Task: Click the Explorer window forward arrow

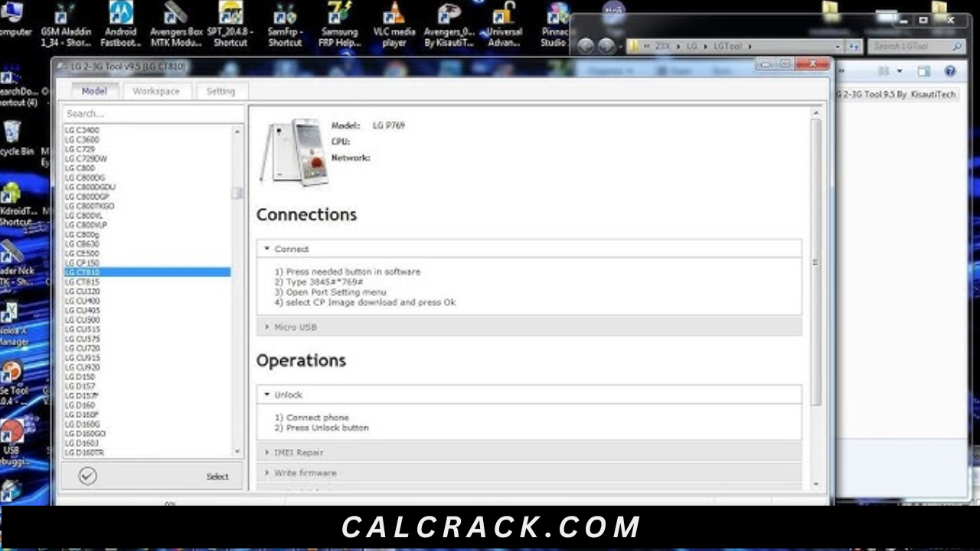Action: 606,46
